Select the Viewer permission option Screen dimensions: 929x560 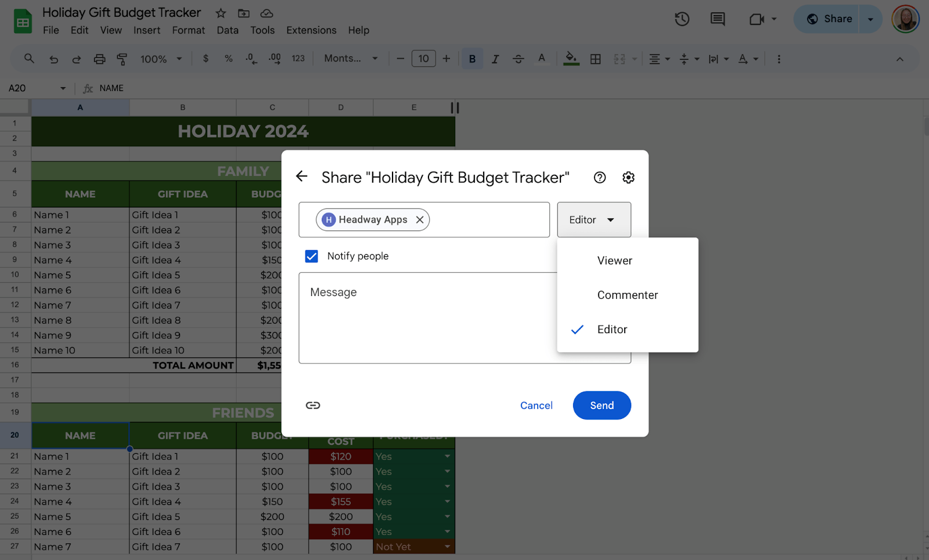pyautogui.click(x=614, y=261)
